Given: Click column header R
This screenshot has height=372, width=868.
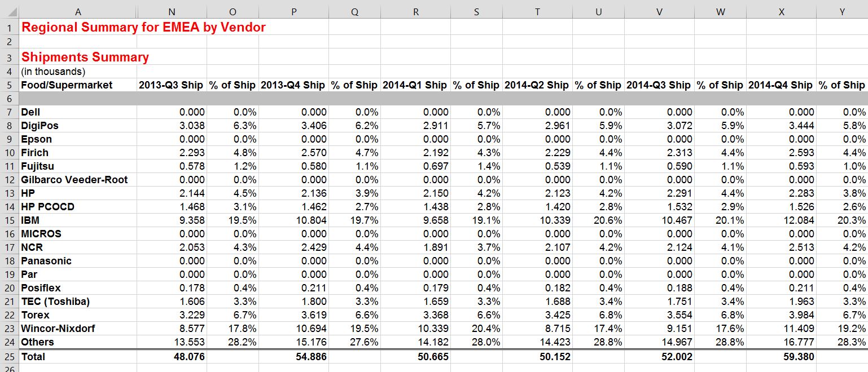Looking at the screenshot, I should tap(415, 11).
